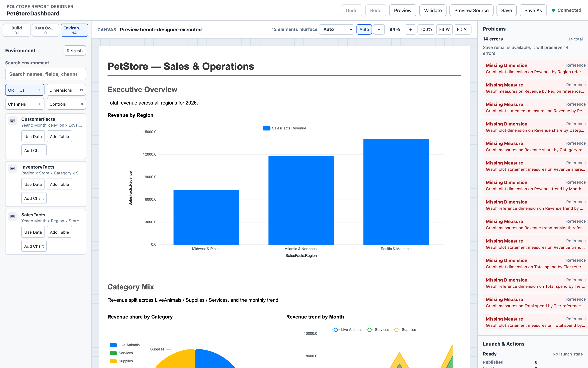Open Preview Source
Viewport: 588px width, 368px height.
point(471,10)
